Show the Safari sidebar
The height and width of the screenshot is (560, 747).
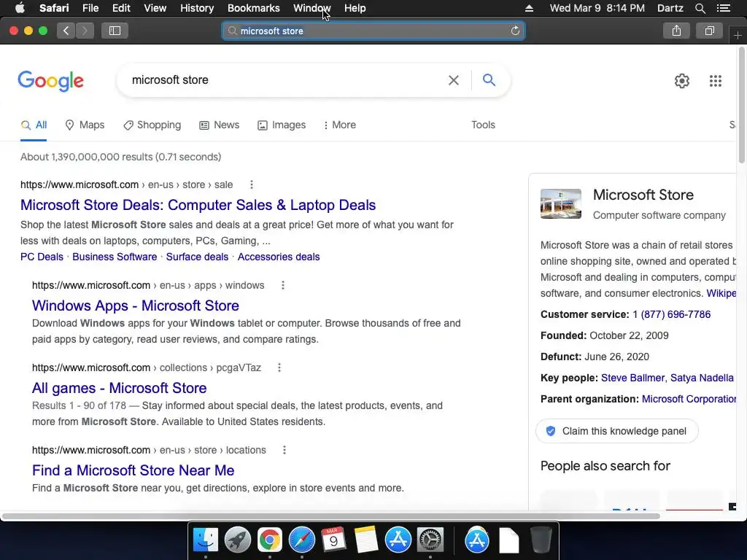pos(115,31)
